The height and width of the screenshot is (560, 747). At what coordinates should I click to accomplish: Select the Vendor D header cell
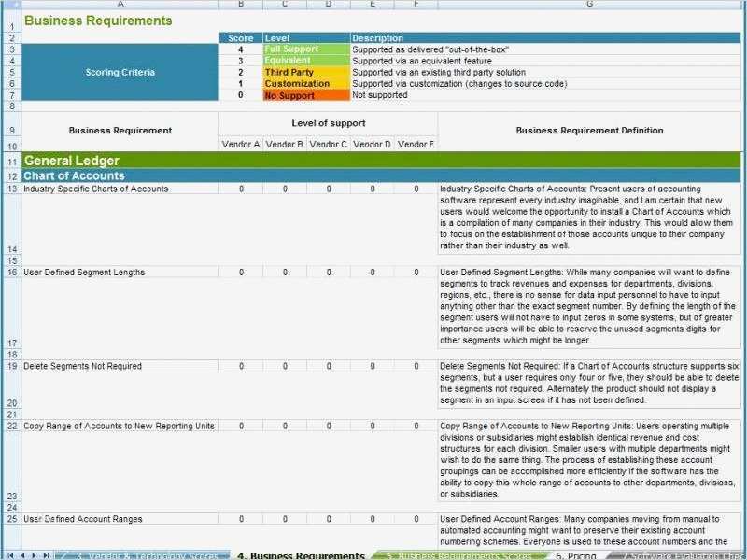pos(372,144)
